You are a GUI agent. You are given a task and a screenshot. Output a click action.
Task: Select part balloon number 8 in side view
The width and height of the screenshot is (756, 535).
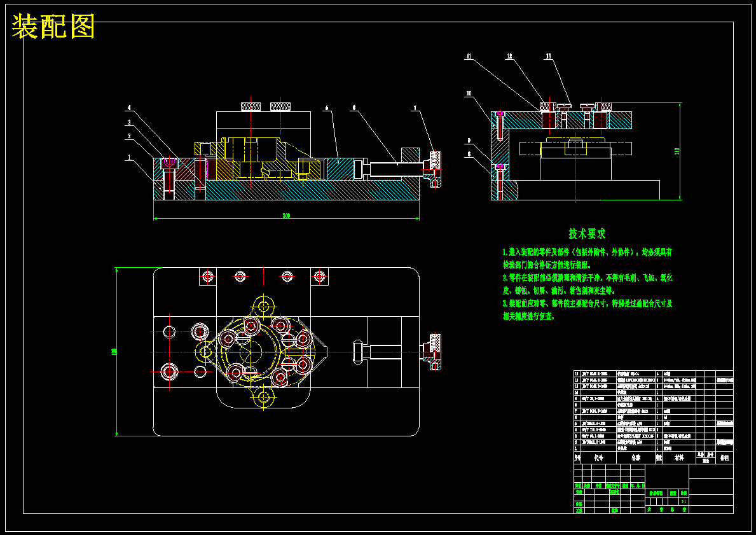pyautogui.click(x=468, y=155)
